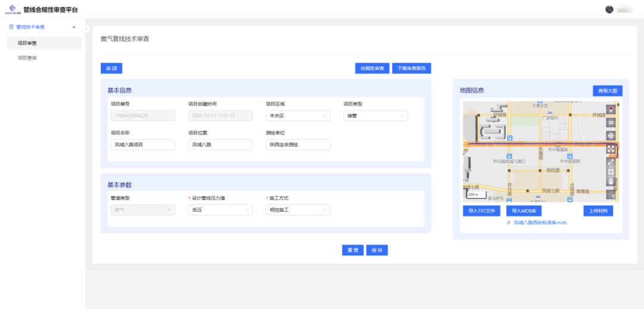Click the map locate target icon
Image resolution: width=644 pixels, height=309 pixels.
[611, 135]
